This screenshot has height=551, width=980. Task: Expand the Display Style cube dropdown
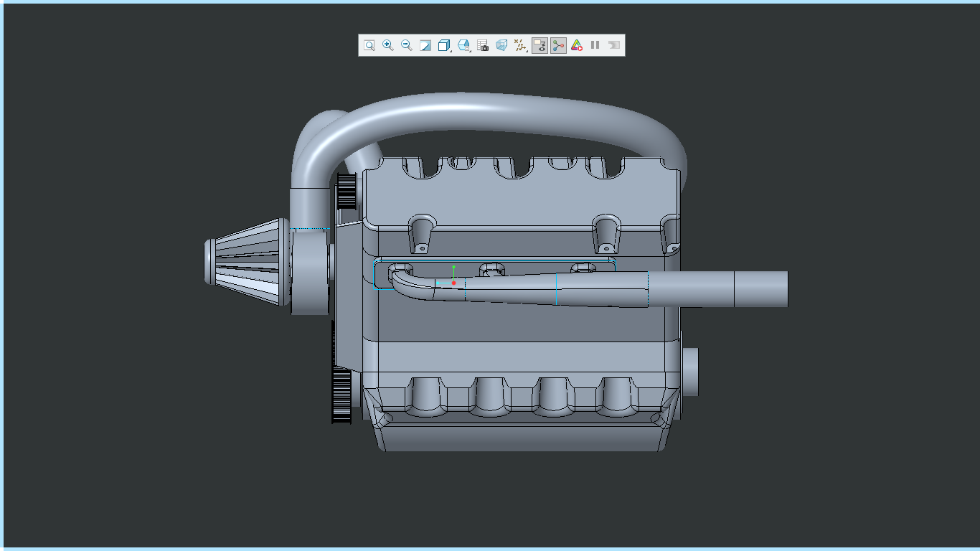(x=444, y=45)
